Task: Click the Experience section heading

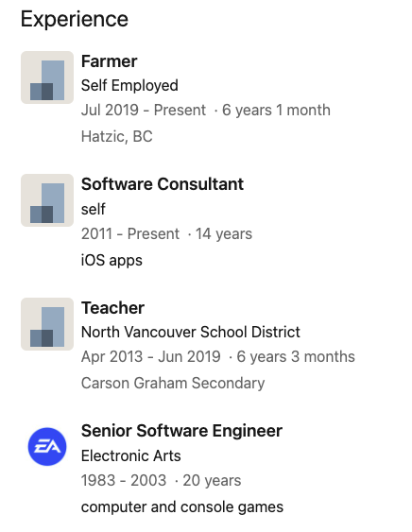Action: (x=75, y=19)
